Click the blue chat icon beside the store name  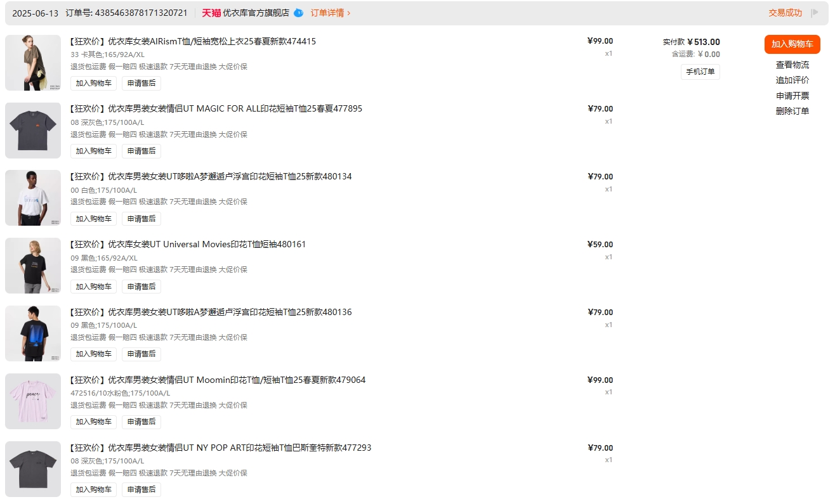coord(298,13)
